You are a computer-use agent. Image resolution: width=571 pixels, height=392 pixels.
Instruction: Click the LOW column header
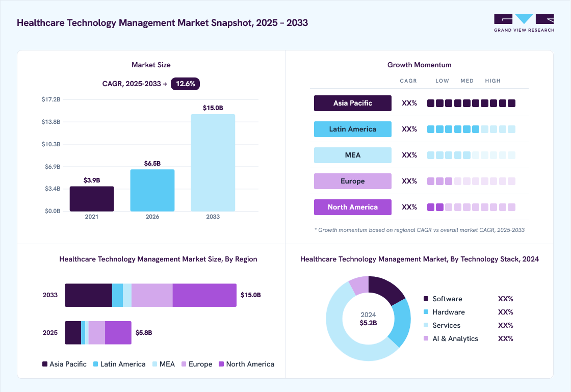tap(442, 81)
